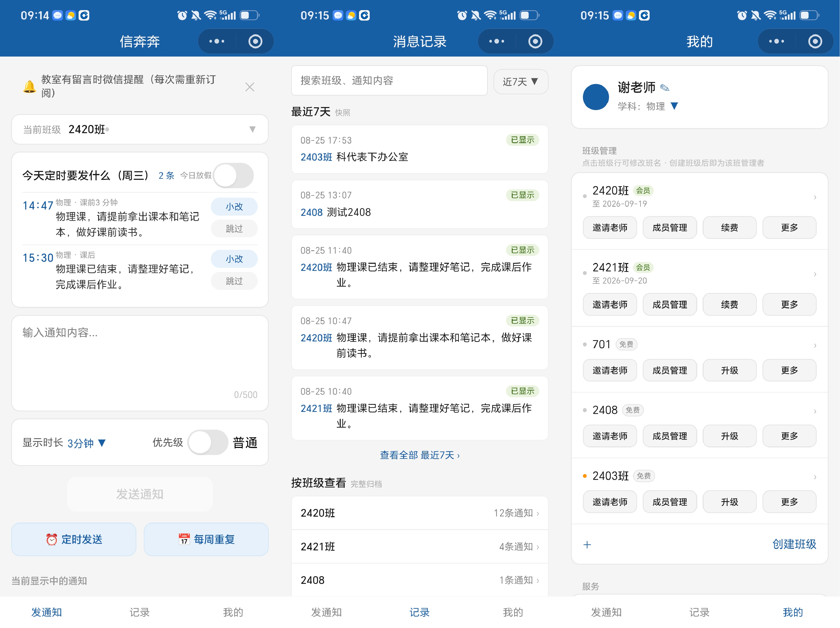Click the 每周重复 button
The image size is (840, 628).
206,539
